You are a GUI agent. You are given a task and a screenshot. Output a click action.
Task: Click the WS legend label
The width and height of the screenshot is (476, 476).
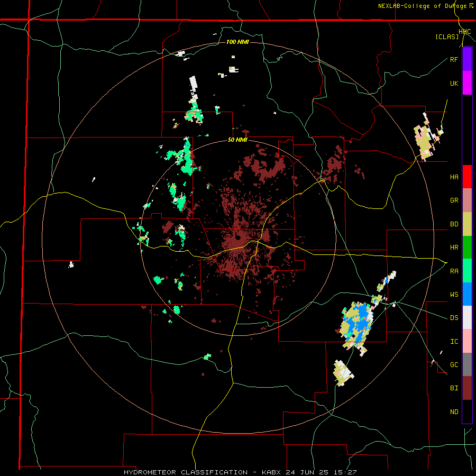454,295
